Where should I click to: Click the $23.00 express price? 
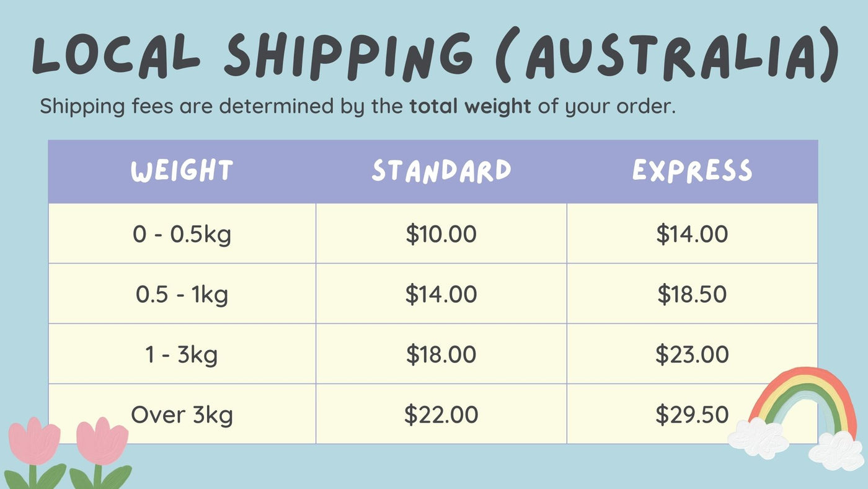692,354
